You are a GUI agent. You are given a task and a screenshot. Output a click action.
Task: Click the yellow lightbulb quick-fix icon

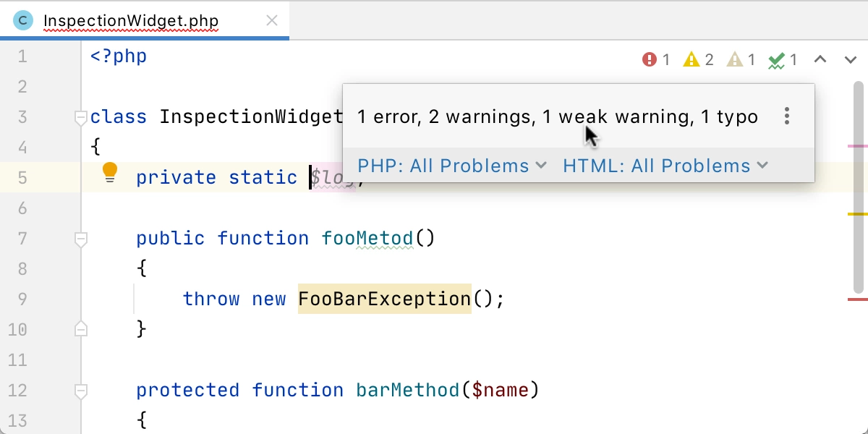click(x=109, y=172)
